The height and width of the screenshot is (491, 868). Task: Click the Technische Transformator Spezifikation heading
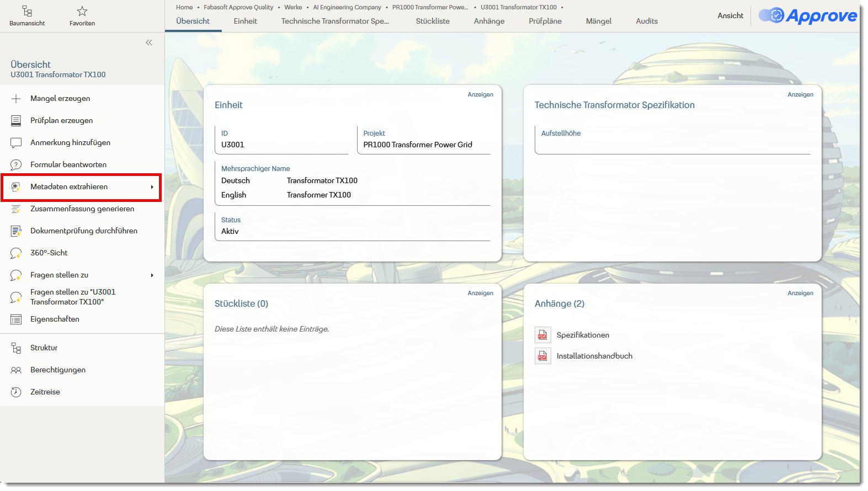click(615, 105)
